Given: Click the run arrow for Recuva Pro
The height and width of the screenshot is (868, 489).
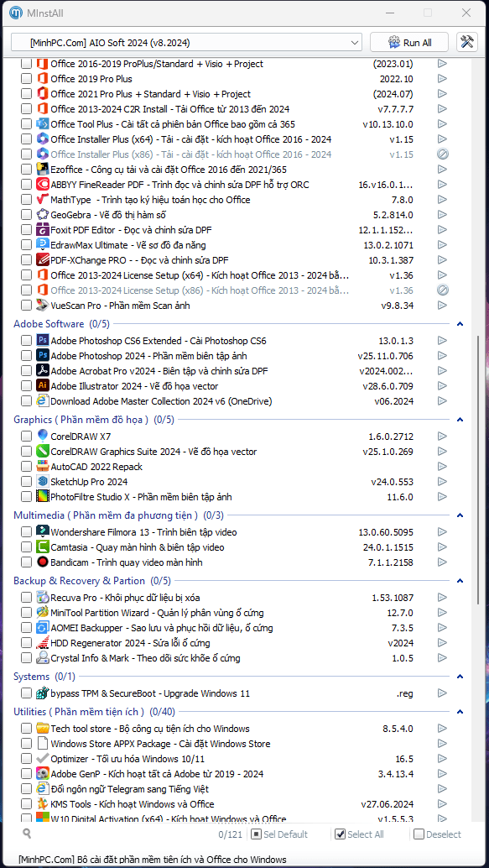Looking at the screenshot, I should pos(441,598).
